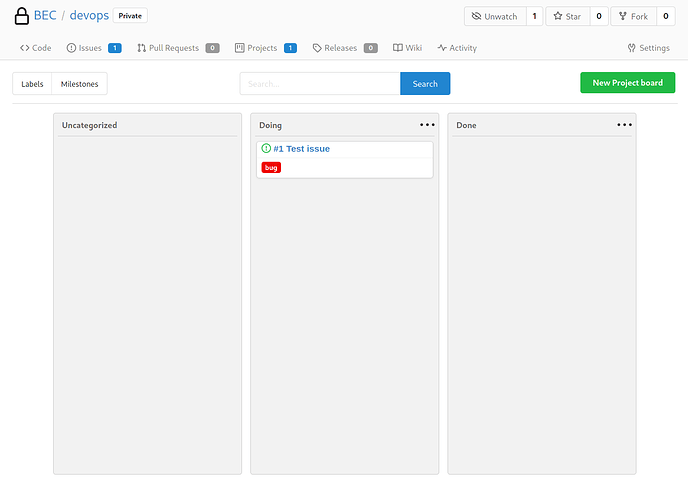This screenshot has width=688, height=500.
Task: Open the Done column options menu
Action: 624,125
